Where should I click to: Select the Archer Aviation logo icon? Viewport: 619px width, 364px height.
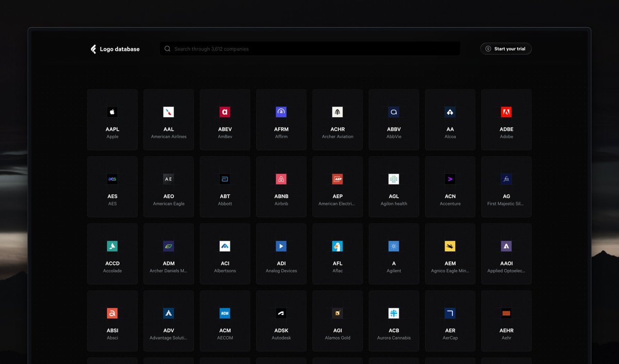(337, 112)
